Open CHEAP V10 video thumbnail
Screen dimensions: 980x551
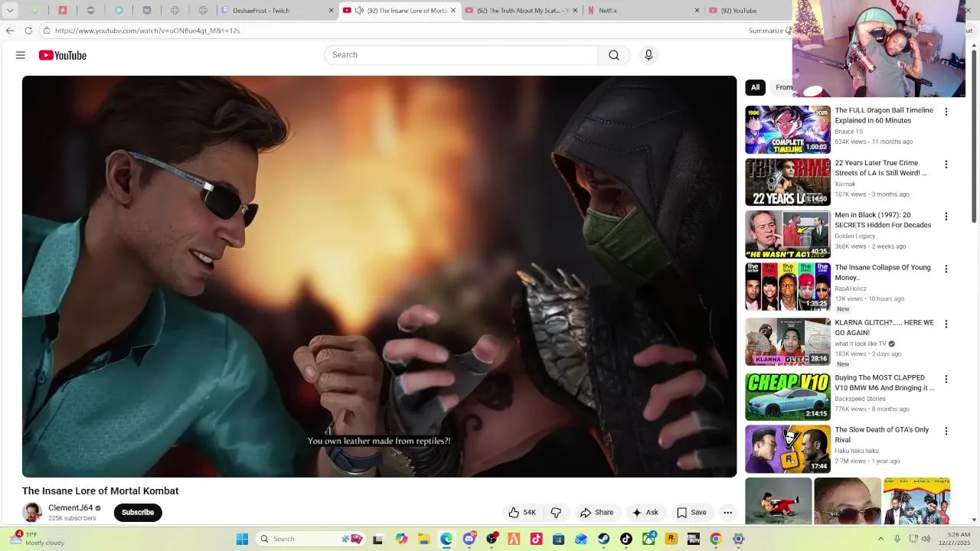[788, 396]
